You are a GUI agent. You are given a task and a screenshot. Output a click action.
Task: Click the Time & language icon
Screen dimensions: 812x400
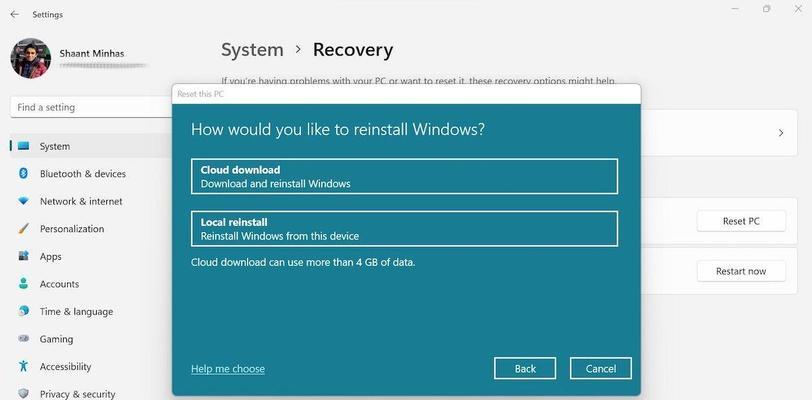click(x=23, y=311)
